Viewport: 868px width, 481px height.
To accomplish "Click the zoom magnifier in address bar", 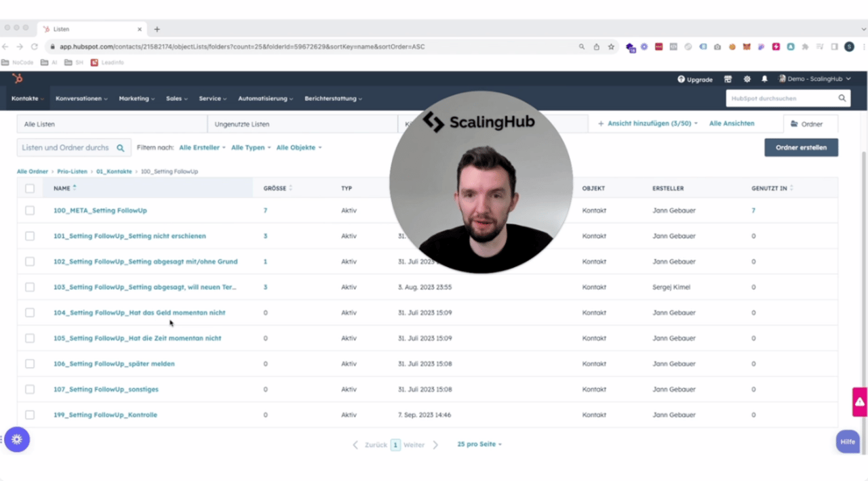I will (x=582, y=47).
